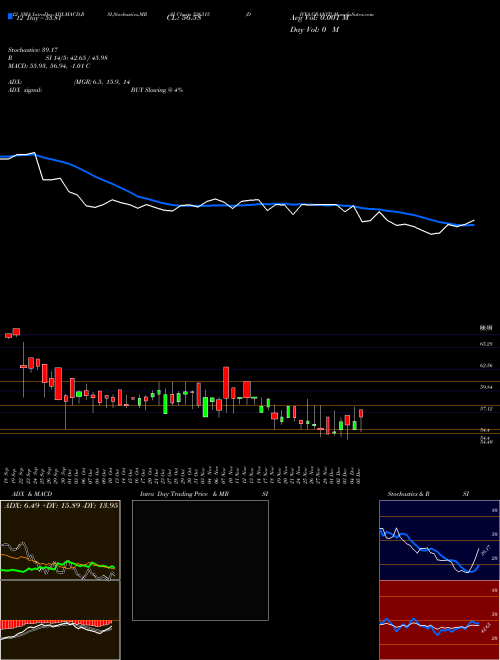Open the ADX indicator chart panel
Image resolution: width=500 pixels, height=660 pixels.
pos(60,540)
